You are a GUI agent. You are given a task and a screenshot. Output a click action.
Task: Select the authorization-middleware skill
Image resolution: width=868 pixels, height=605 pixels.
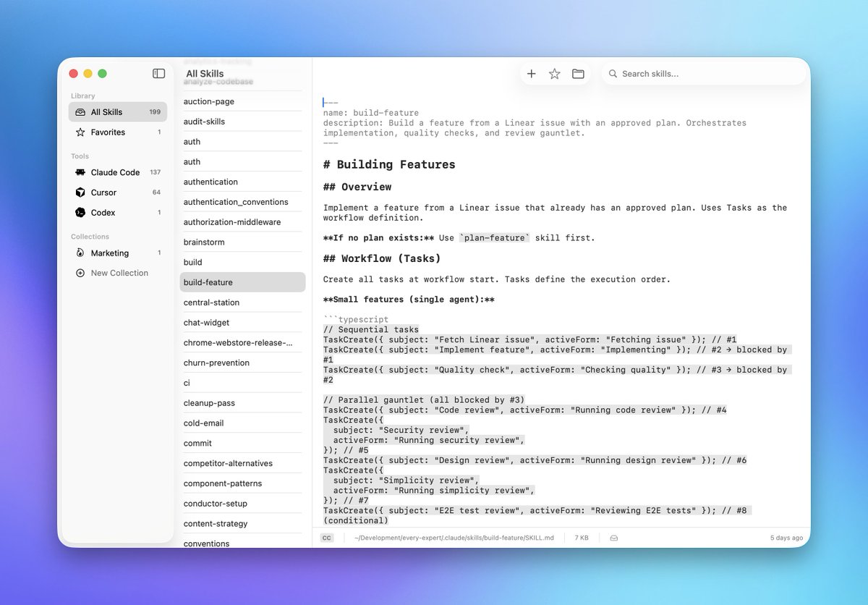click(x=242, y=222)
